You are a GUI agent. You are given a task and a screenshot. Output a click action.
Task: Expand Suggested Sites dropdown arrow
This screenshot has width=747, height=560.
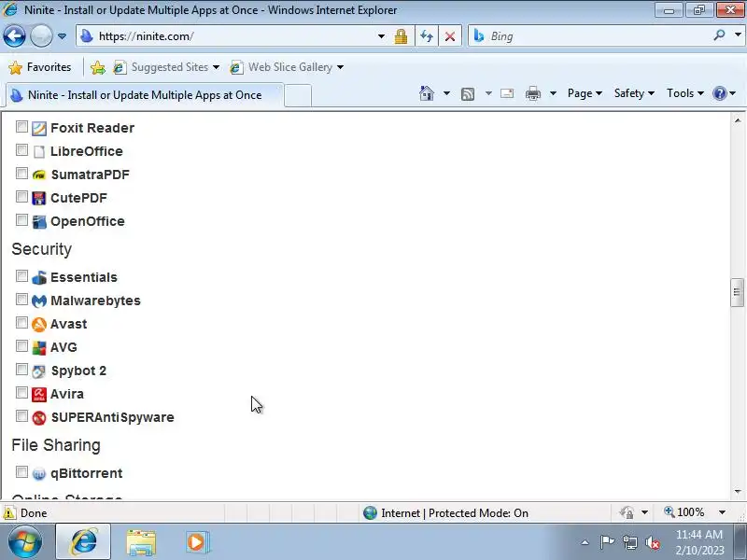pyautogui.click(x=216, y=67)
